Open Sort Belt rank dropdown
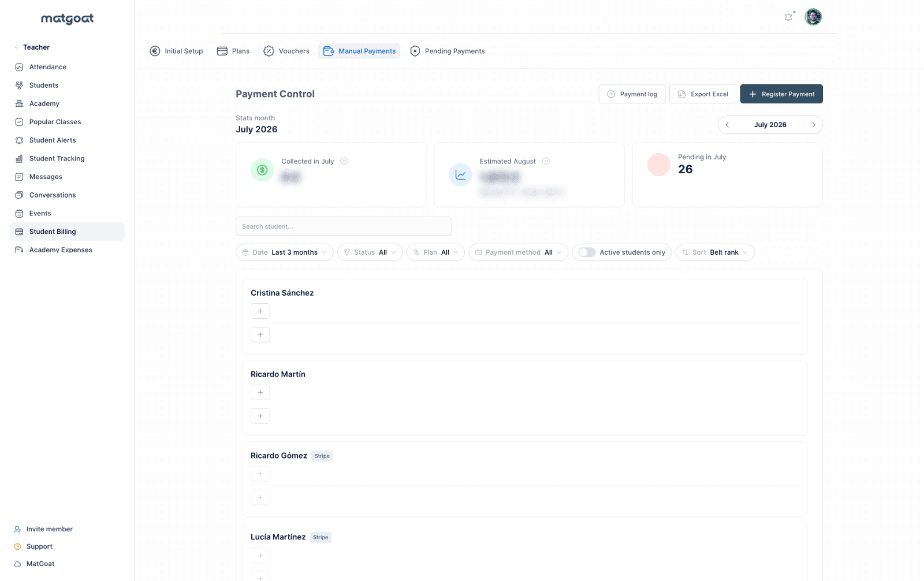This screenshot has height=581, width=924. tap(714, 252)
